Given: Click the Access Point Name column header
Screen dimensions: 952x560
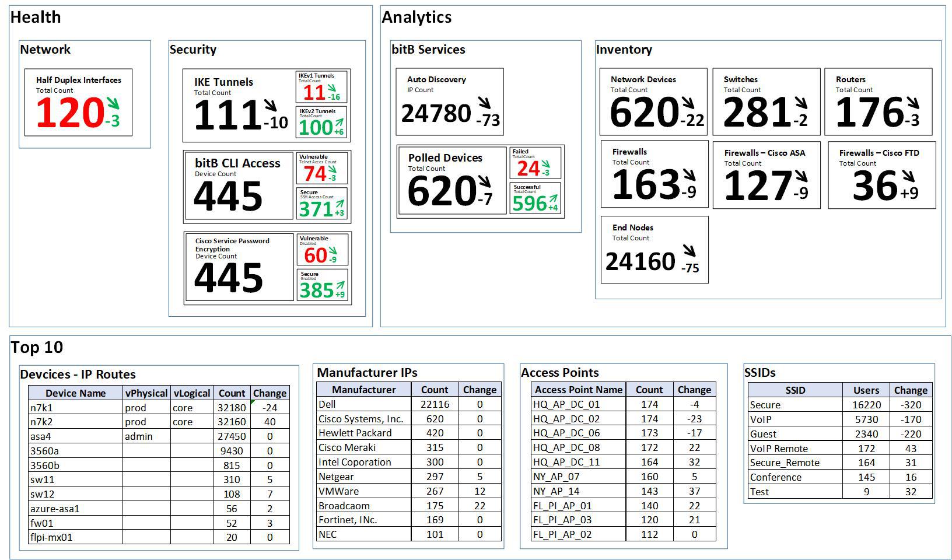Looking at the screenshot, I should click(578, 390).
